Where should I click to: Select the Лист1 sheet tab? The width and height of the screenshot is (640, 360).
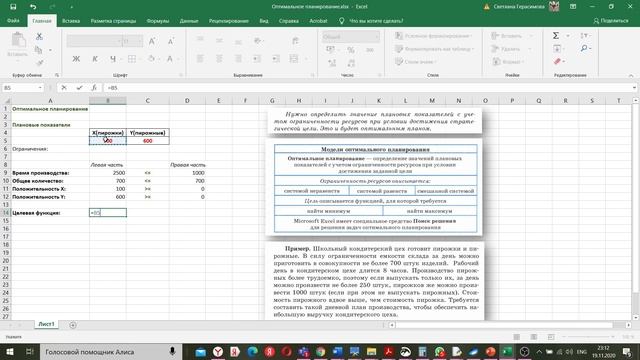[x=46, y=324]
